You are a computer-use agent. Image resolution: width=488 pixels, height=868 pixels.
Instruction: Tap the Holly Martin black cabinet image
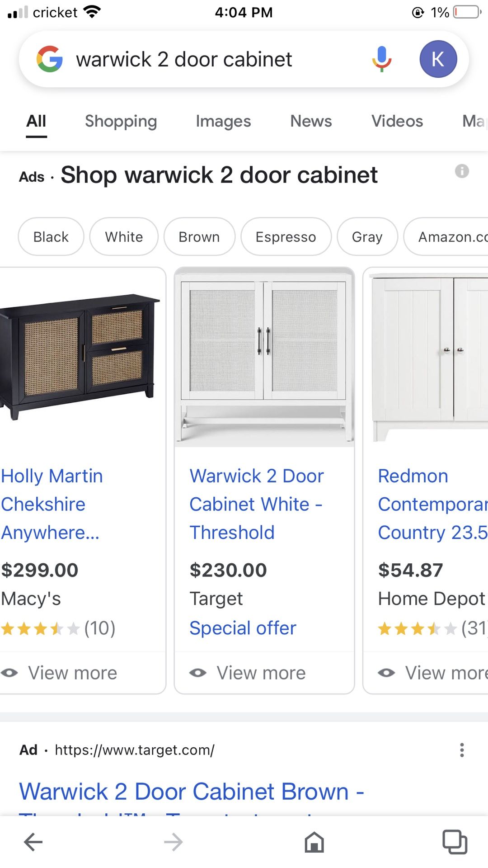point(79,357)
